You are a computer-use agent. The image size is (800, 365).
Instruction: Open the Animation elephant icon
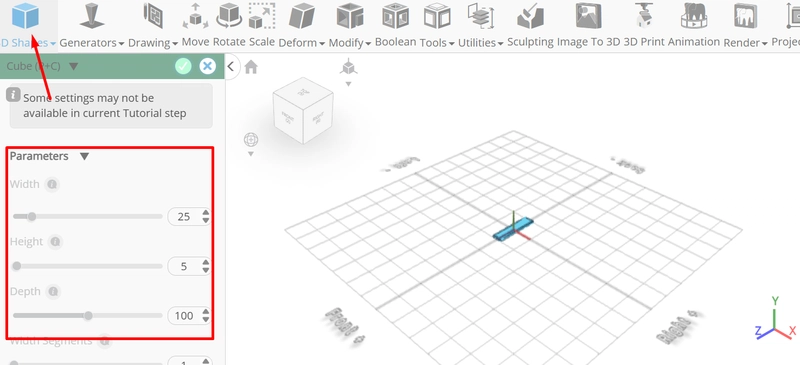(x=694, y=16)
